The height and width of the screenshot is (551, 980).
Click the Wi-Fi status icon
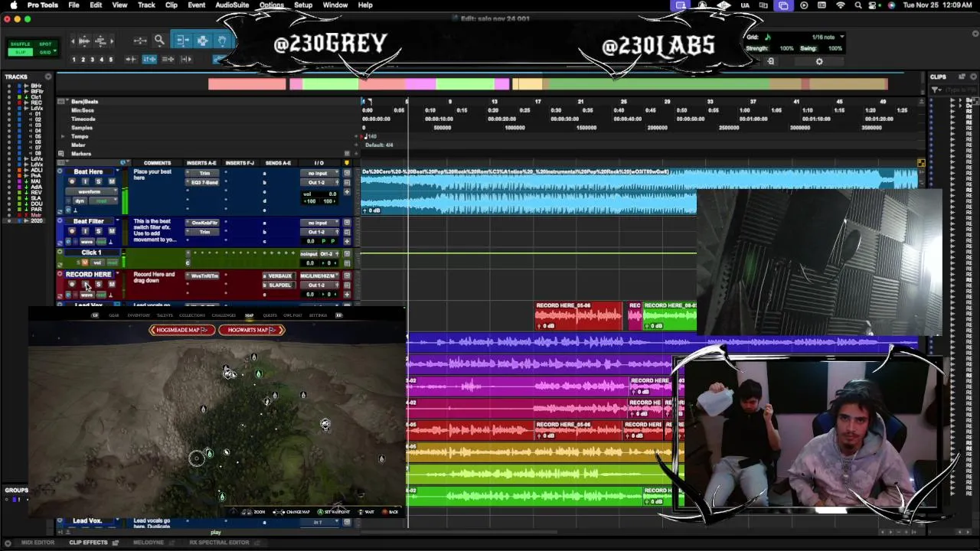coord(841,5)
